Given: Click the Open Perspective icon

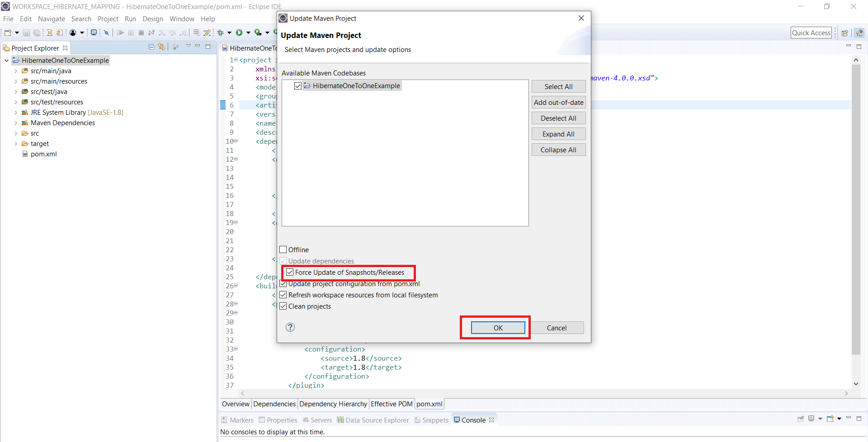Looking at the screenshot, I should coord(844,33).
